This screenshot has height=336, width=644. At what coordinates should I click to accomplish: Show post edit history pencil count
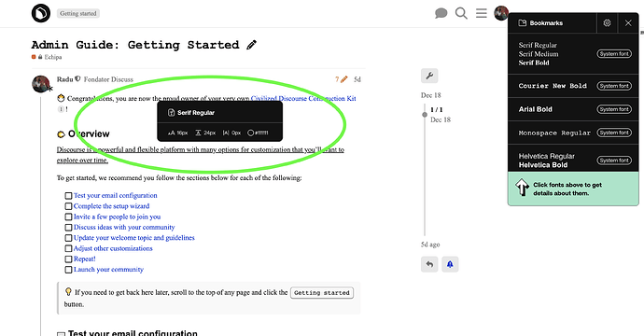click(x=341, y=79)
